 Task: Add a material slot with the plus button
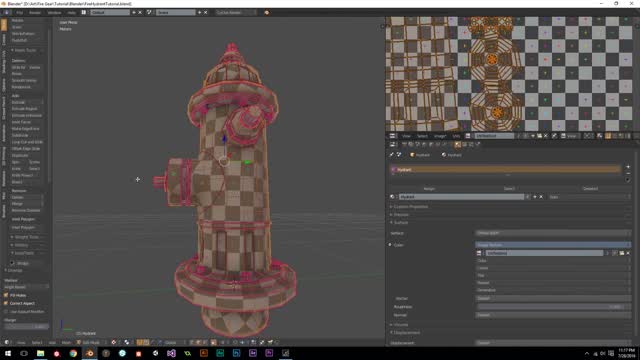[x=628, y=167]
